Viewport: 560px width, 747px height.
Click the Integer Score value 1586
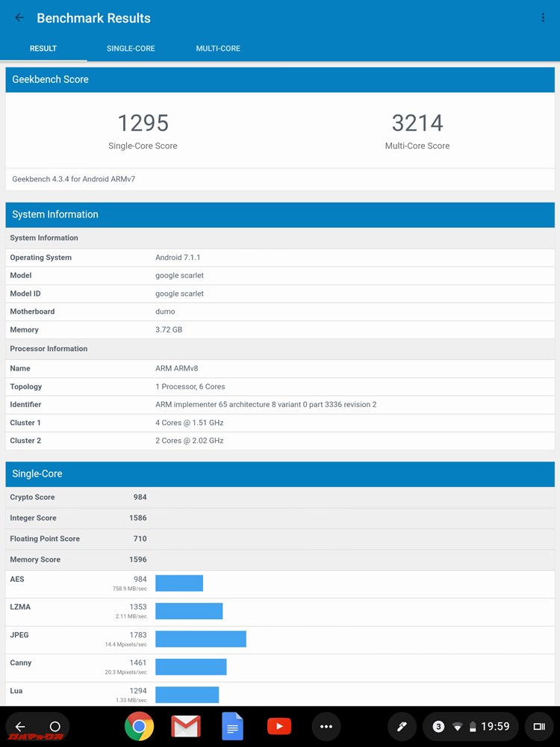pyautogui.click(x=138, y=518)
